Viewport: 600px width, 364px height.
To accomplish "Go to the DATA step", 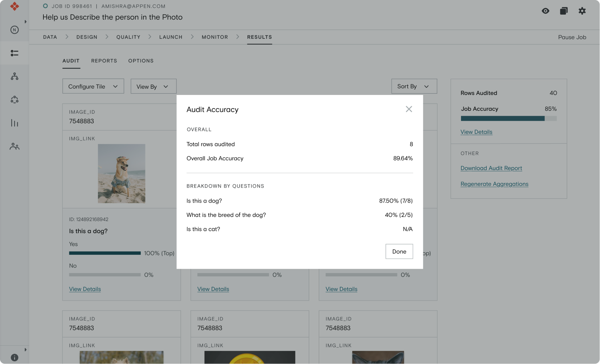I will tap(50, 37).
